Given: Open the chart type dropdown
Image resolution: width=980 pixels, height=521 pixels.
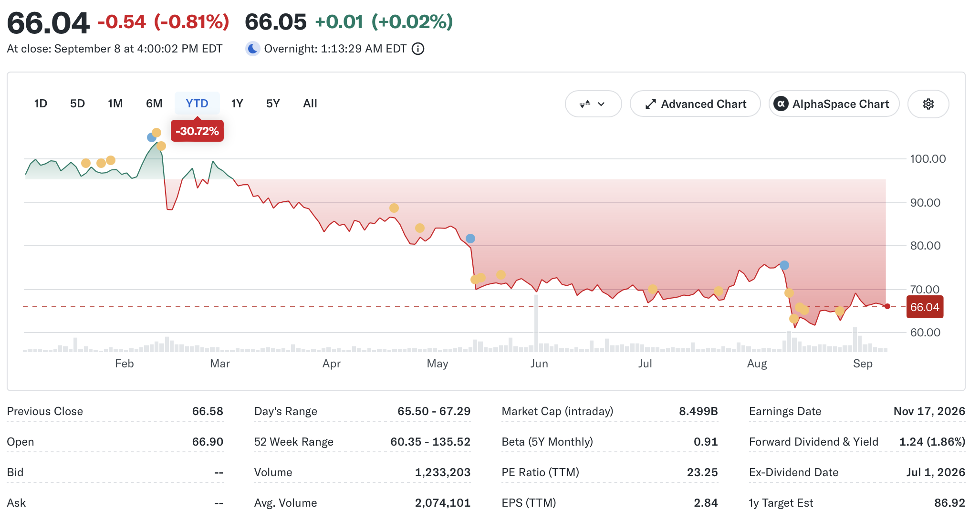Looking at the screenshot, I should [593, 104].
